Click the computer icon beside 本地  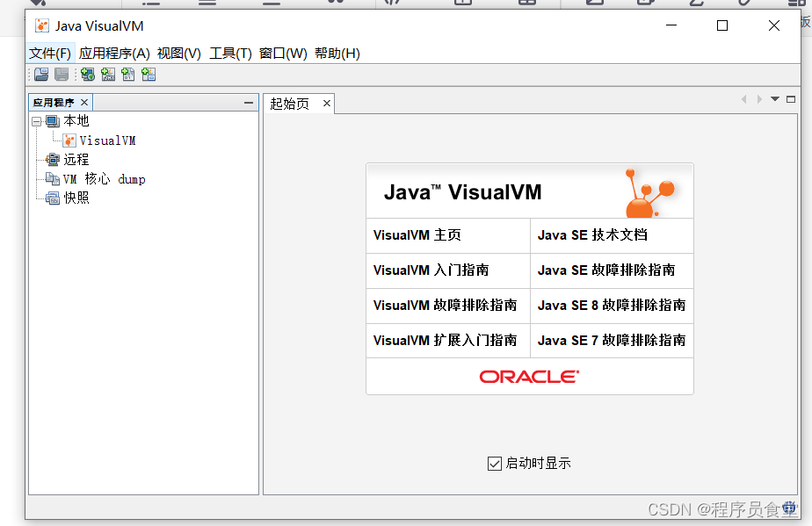click(x=53, y=121)
